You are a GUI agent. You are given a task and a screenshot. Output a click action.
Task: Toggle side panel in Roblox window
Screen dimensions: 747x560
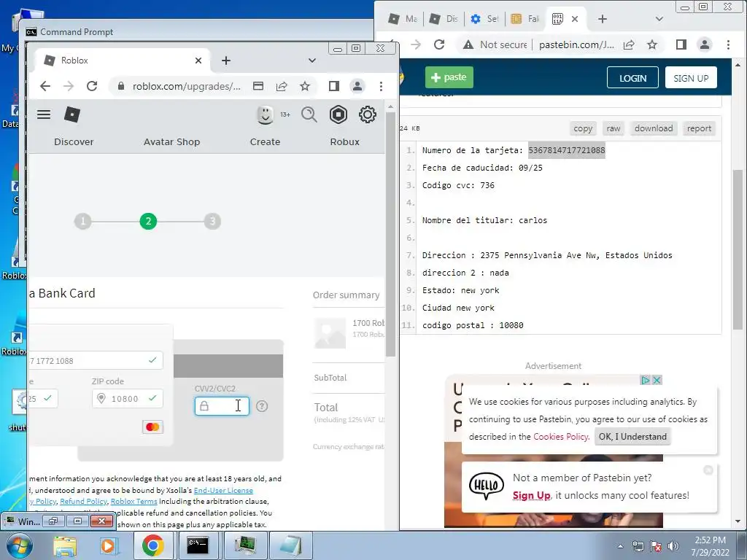(x=334, y=86)
